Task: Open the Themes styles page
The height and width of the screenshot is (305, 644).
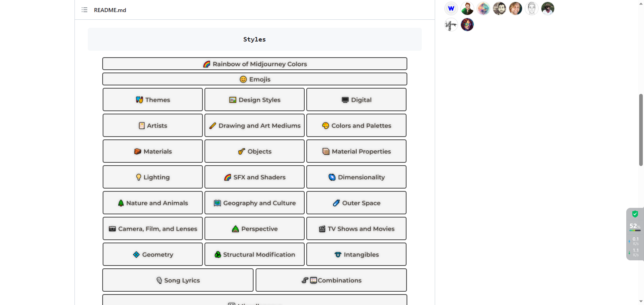Action: click(x=153, y=100)
